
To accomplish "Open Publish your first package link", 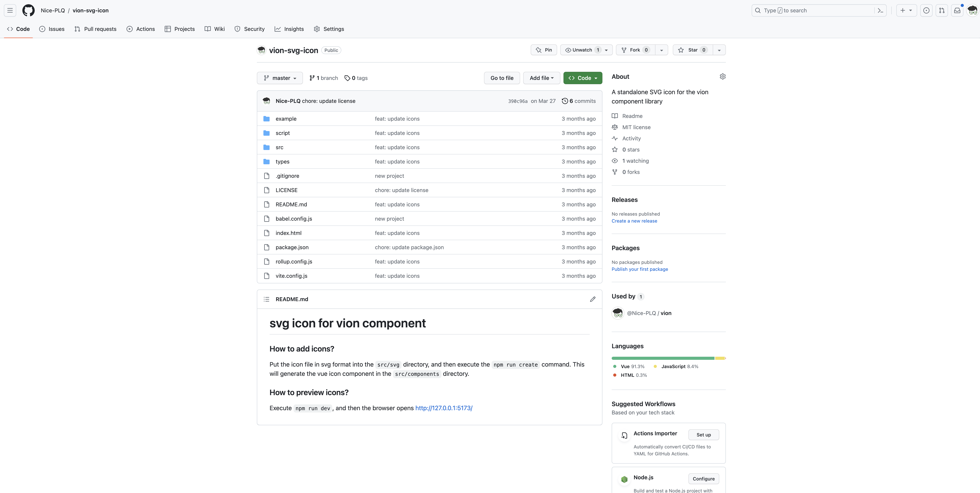I will click(639, 269).
